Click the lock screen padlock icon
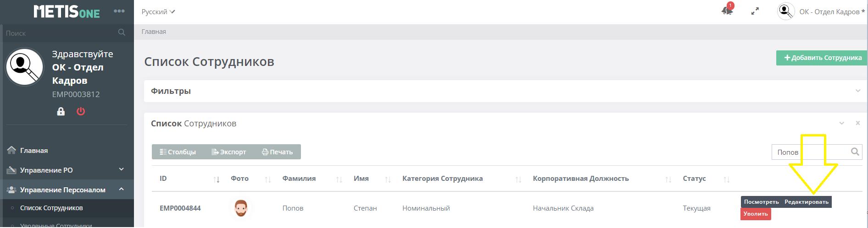The width and height of the screenshot is (868, 228). (x=61, y=111)
